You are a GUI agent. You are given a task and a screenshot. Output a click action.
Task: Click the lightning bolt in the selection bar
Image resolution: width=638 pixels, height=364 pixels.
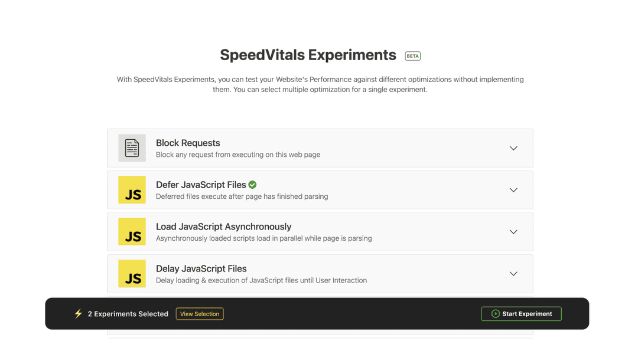click(x=77, y=313)
